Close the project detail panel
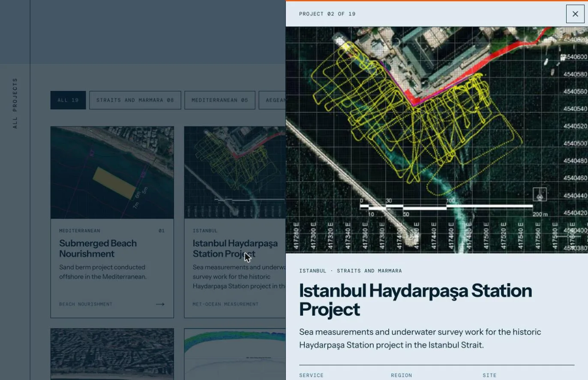Viewport: 588px width, 380px height. point(575,14)
